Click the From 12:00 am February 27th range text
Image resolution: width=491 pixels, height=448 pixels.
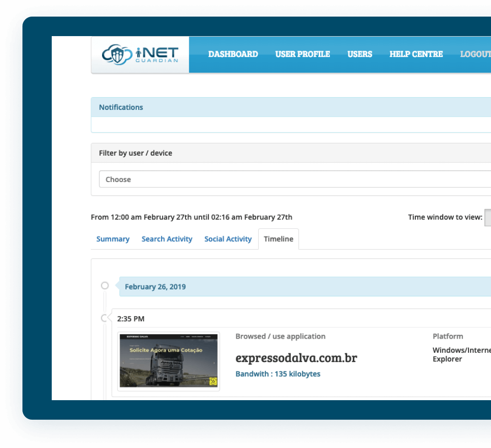pos(191,217)
